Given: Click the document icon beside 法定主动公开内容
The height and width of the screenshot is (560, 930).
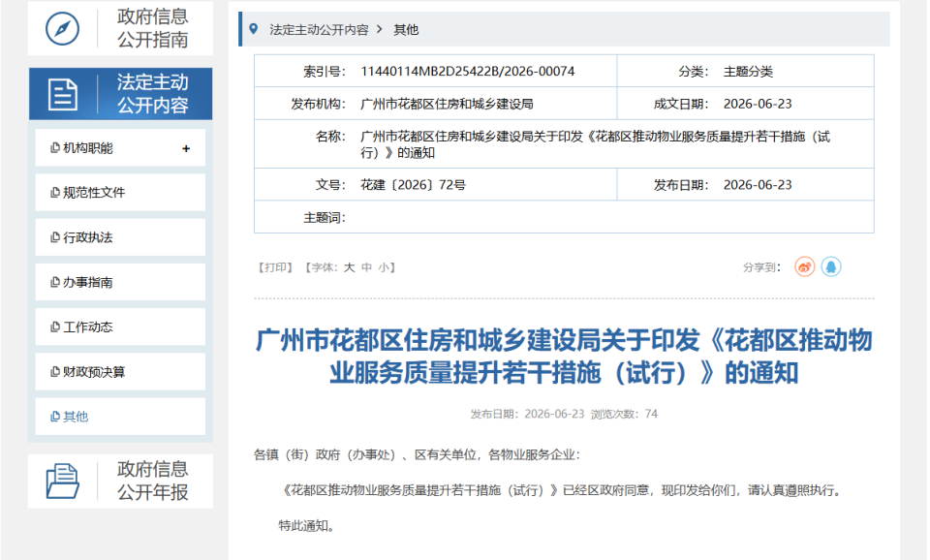Looking at the screenshot, I should pyautogui.click(x=63, y=94).
